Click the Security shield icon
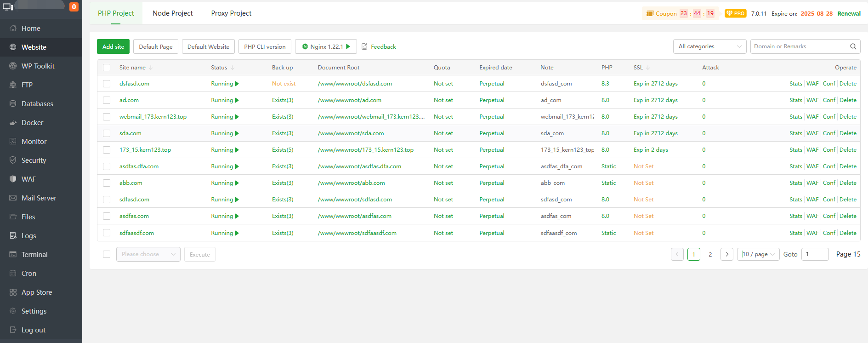The height and width of the screenshot is (343, 868). 13,160
